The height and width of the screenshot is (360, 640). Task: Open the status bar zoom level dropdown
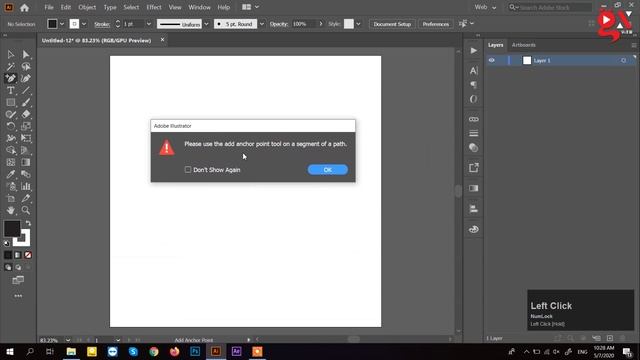pyautogui.click(x=68, y=340)
